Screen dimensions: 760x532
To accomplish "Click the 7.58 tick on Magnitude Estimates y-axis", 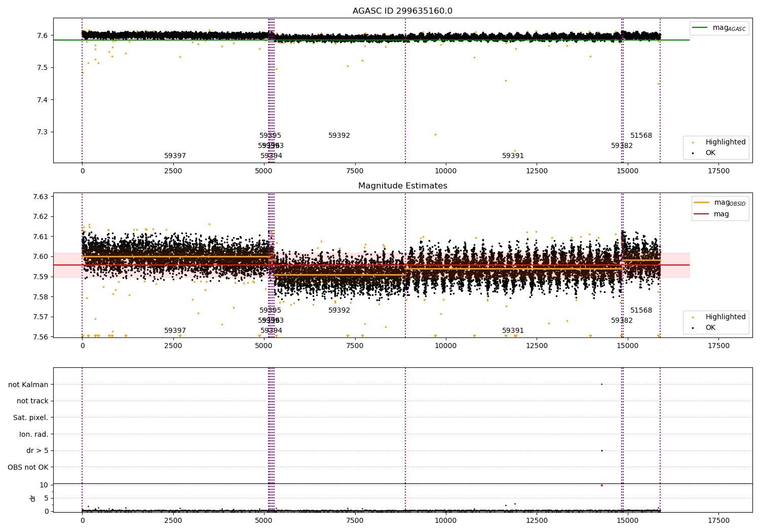I will click(x=40, y=297).
